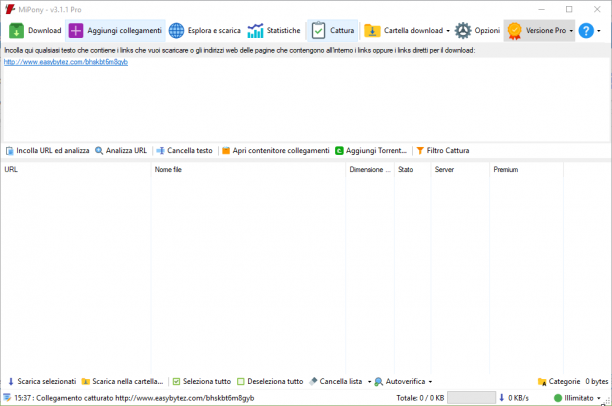This screenshot has width=612, height=406.
Task: Click Seleziona tutto checkbox button
Action: point(202,381)
